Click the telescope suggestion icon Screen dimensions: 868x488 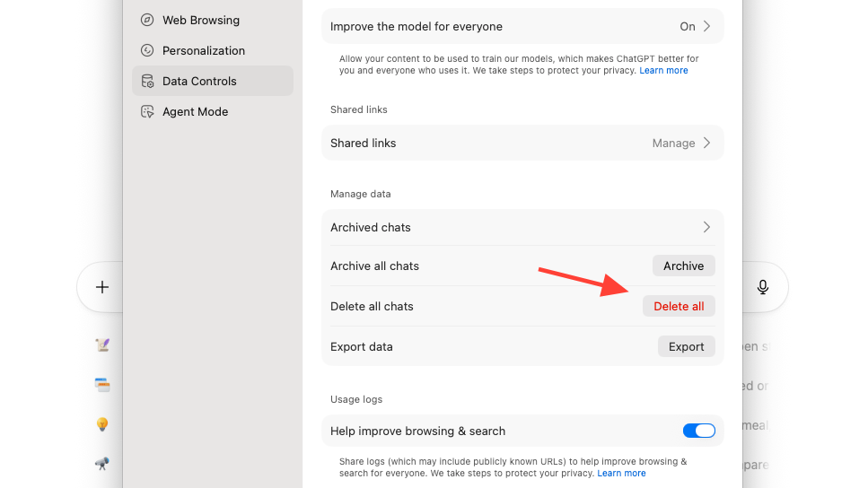102,464
